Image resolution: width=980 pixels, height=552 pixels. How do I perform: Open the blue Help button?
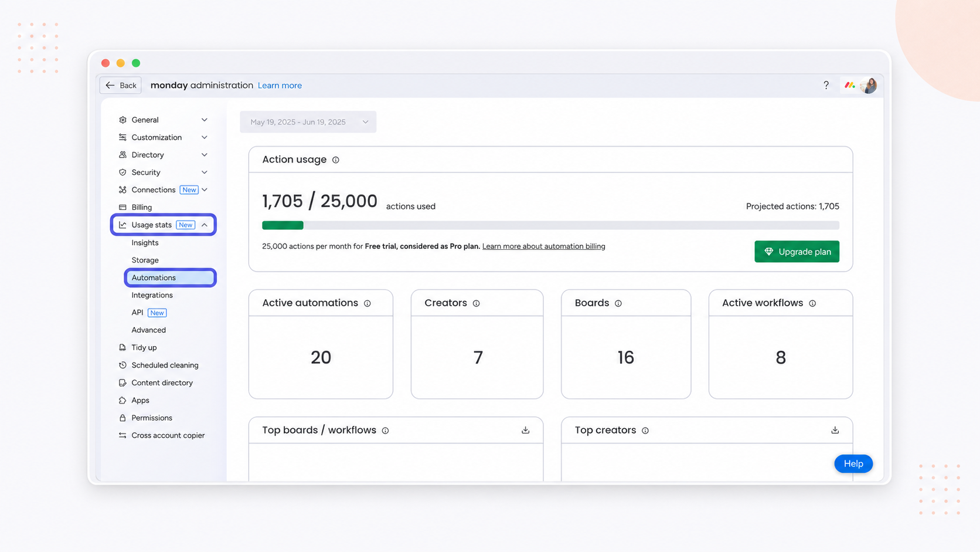tap(853, 464)
